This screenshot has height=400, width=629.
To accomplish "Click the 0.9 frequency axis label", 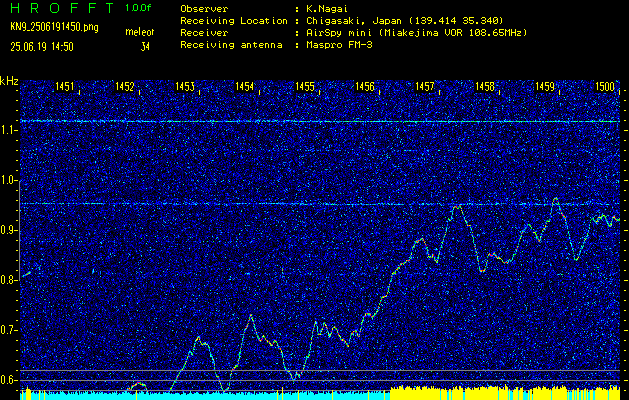I will (8, 230).
